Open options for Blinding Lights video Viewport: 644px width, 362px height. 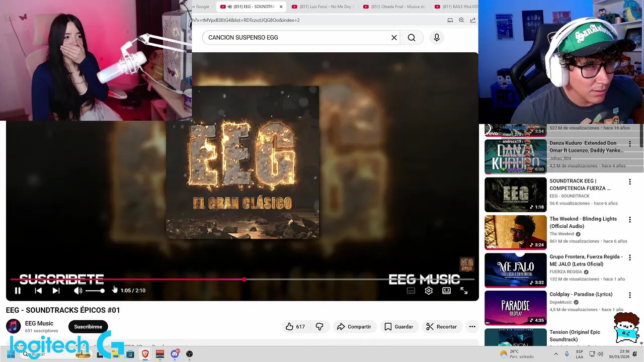[629, 219]
